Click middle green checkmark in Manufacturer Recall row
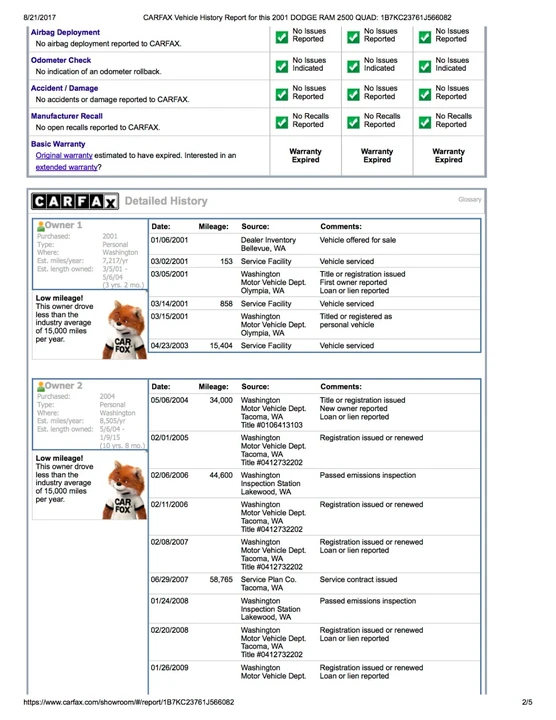The image size is (556, 720). tap(353, 122)
